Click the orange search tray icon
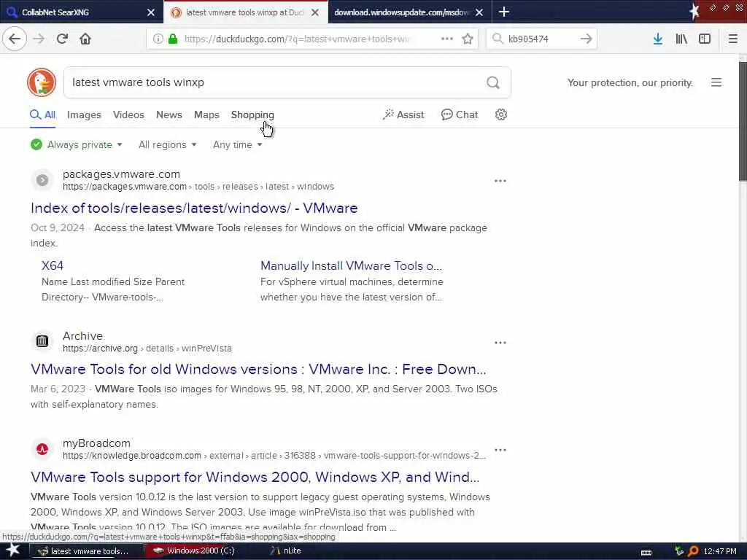 click(x=693, y=551)
